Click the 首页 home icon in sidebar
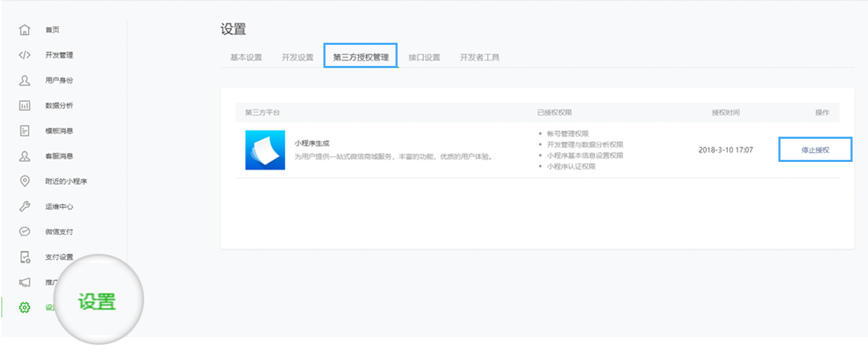This screenshot has height=354, width=868. (24, 30)
